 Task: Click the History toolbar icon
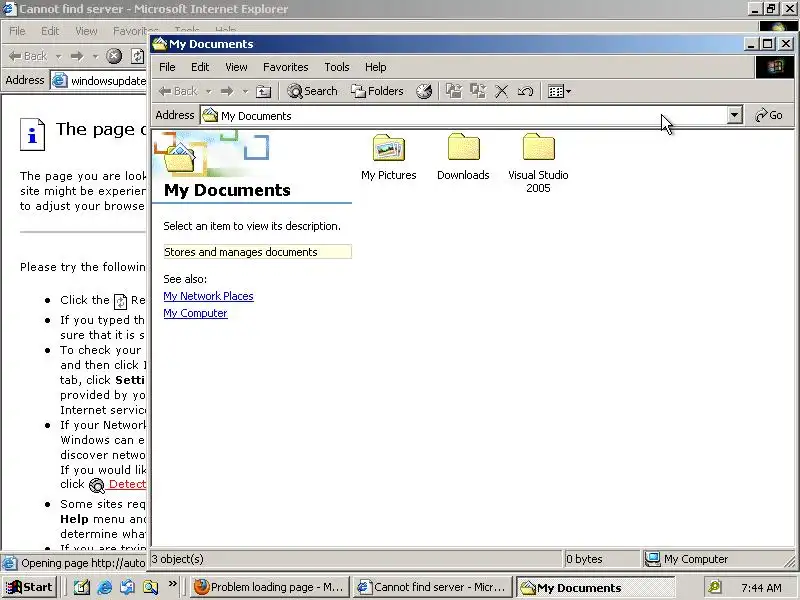pyautogui.click(x=424, y=91)
